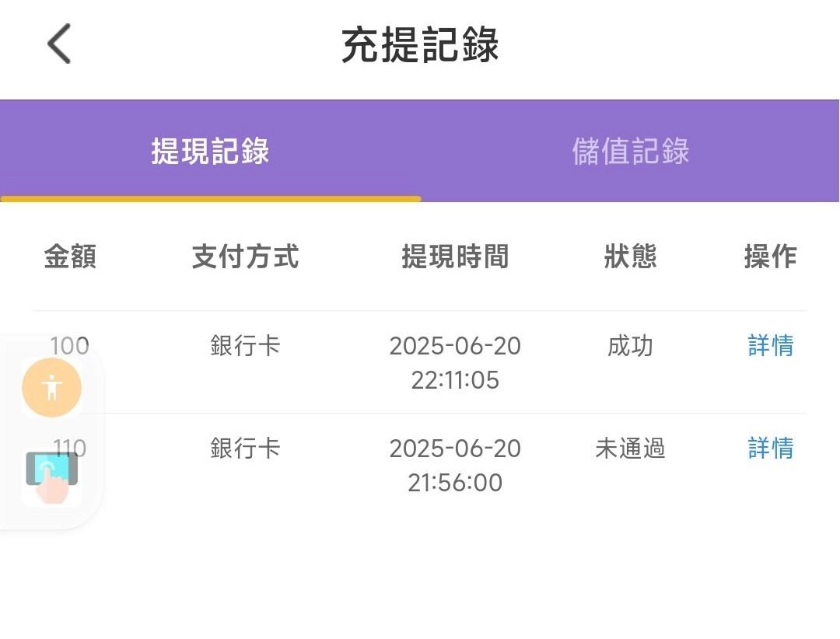Click the 充提記錄 page title
This screenshot has height=639, width=840.
point(420,45)
